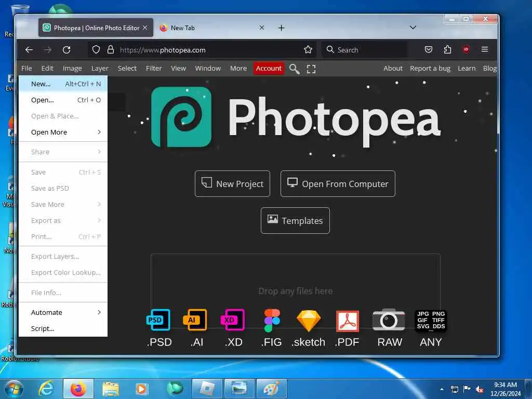Open the More menu
The height and width of the screenshot is (399, 532).
(238, 68)
